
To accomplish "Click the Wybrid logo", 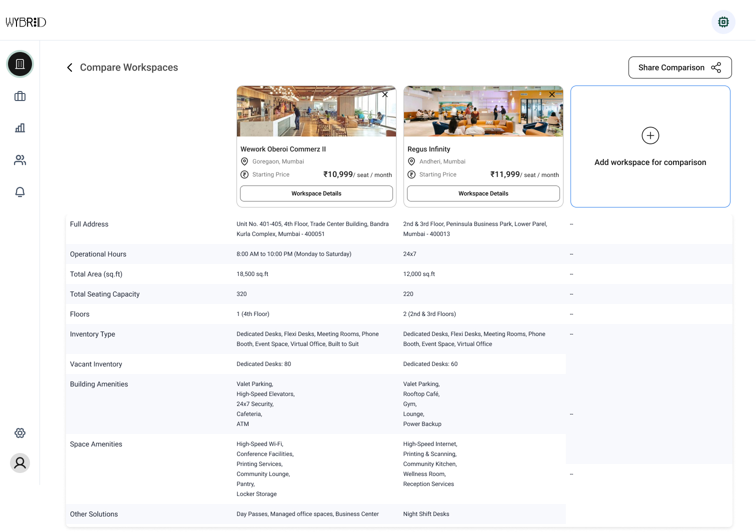I will pyautogui.click(x=26, y=22).
